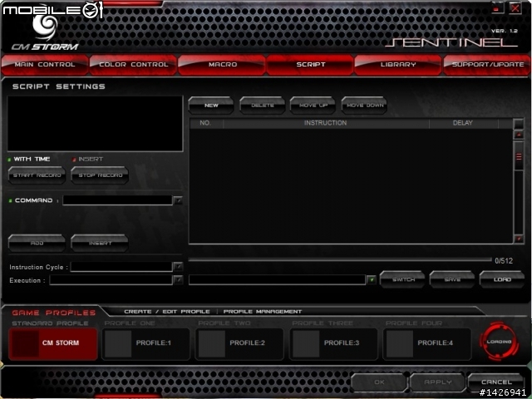
Task: Open Profile Management
Action: [x=263, y=312]
